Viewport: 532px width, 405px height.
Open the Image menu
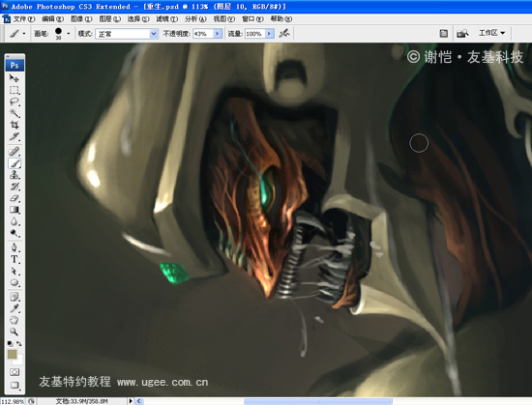pos(81,19)
